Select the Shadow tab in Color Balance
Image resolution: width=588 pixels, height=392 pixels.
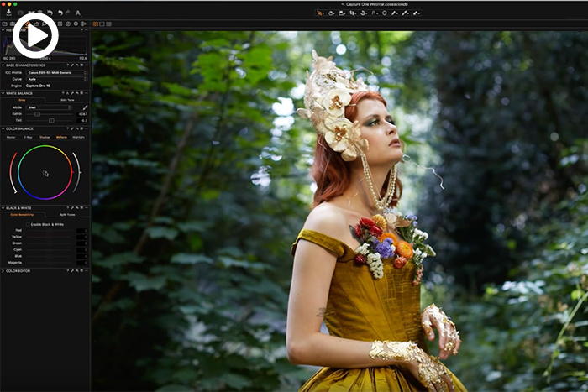(x=45, y=137)
